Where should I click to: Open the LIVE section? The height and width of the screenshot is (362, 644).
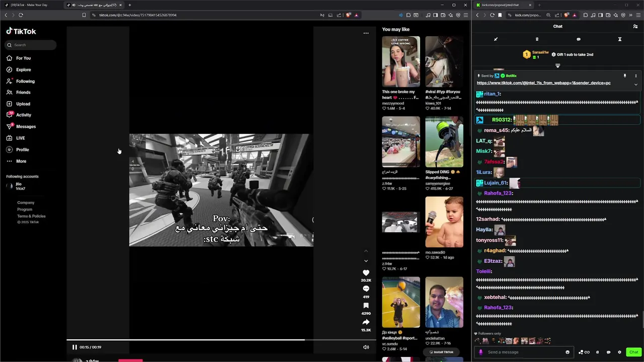coord(16,138)
